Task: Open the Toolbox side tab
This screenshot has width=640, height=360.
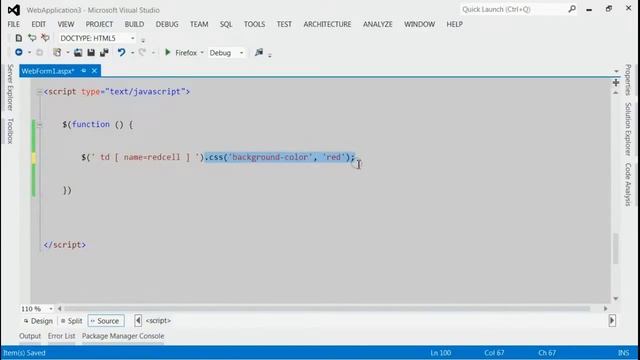Action: (10, 131)
